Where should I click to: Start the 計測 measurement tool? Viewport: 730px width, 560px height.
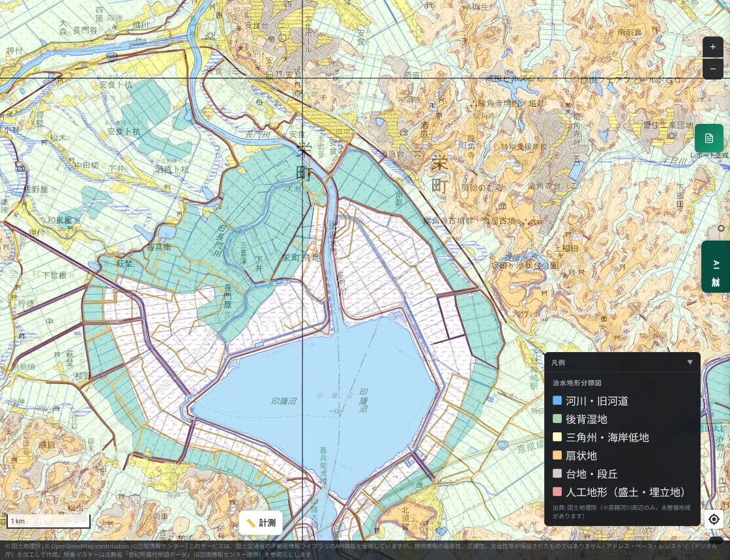[261, 523]
